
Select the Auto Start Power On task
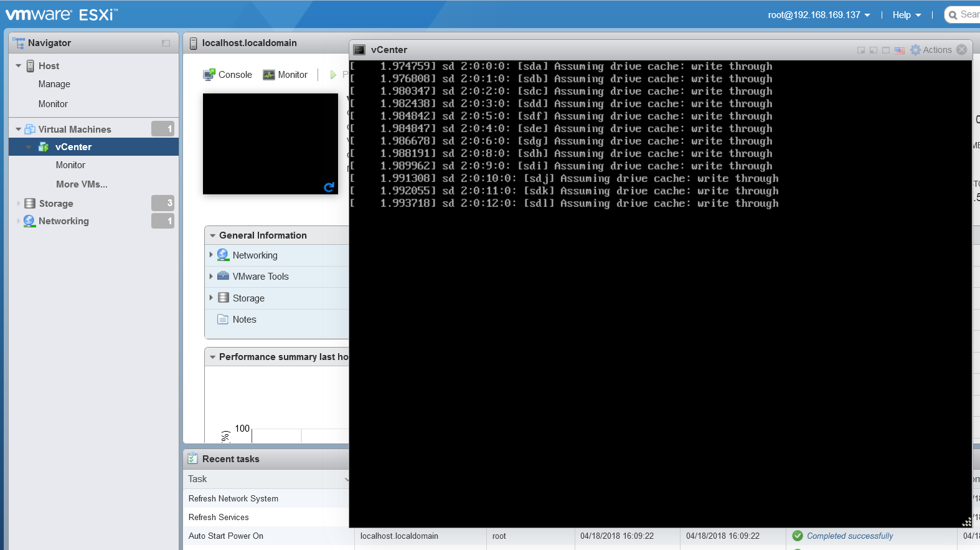(226, 536)
